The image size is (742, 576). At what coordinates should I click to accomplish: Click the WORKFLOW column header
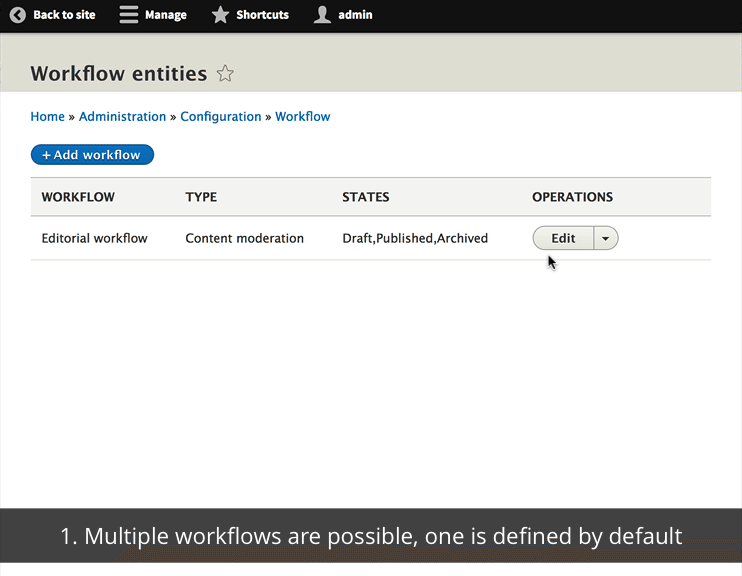click(x=78, y=197)
